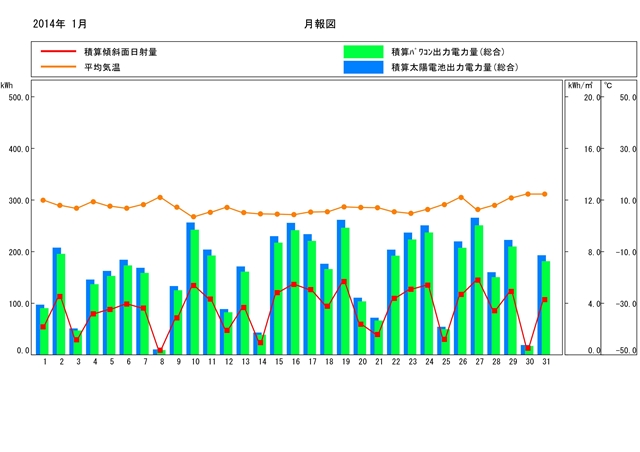The height and width of the screenshot is (452, 640).
Task: Select the green bar for day 31
Action: [x=546, y=308]
